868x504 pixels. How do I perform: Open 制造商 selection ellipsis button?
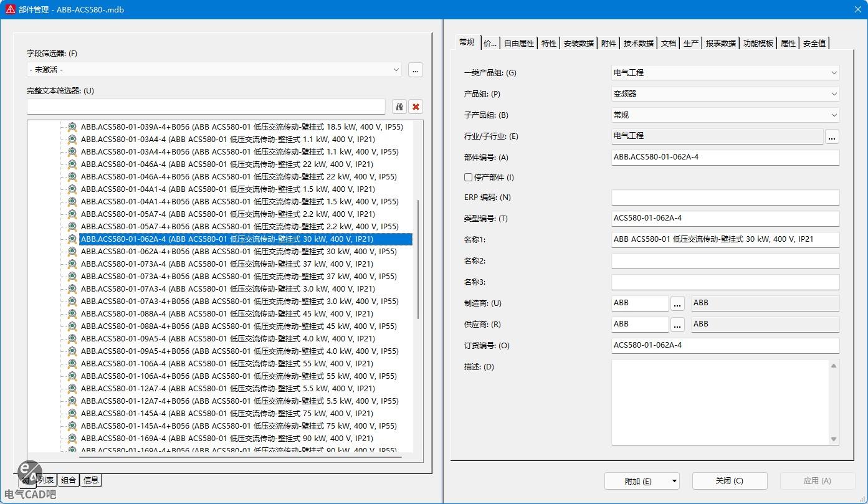tap(677, 303)
